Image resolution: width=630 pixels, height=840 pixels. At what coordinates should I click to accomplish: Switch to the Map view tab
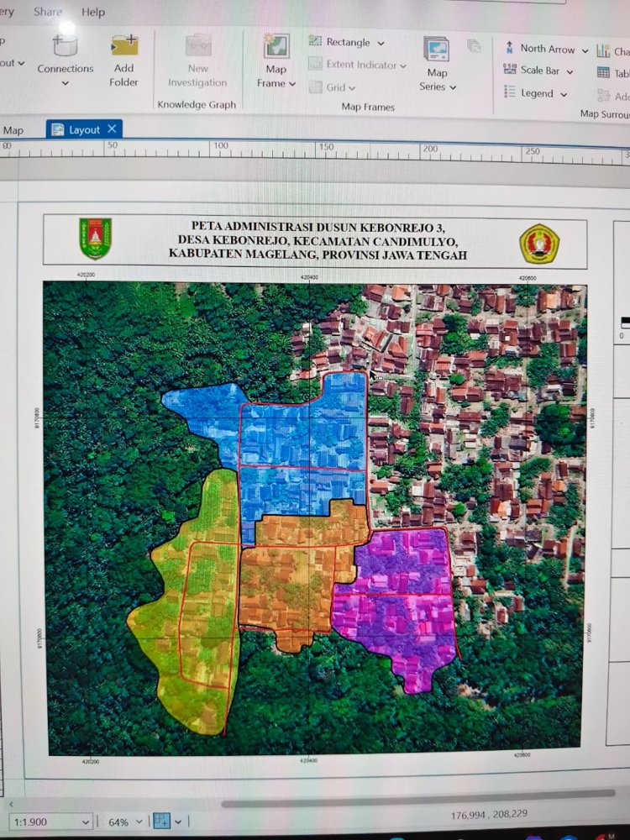click(13, 130)
